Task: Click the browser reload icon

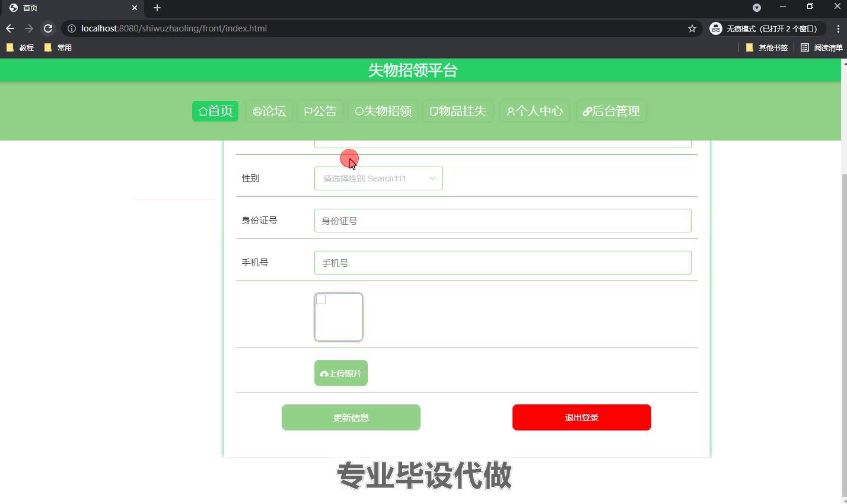Action: [x=48, y=28]
